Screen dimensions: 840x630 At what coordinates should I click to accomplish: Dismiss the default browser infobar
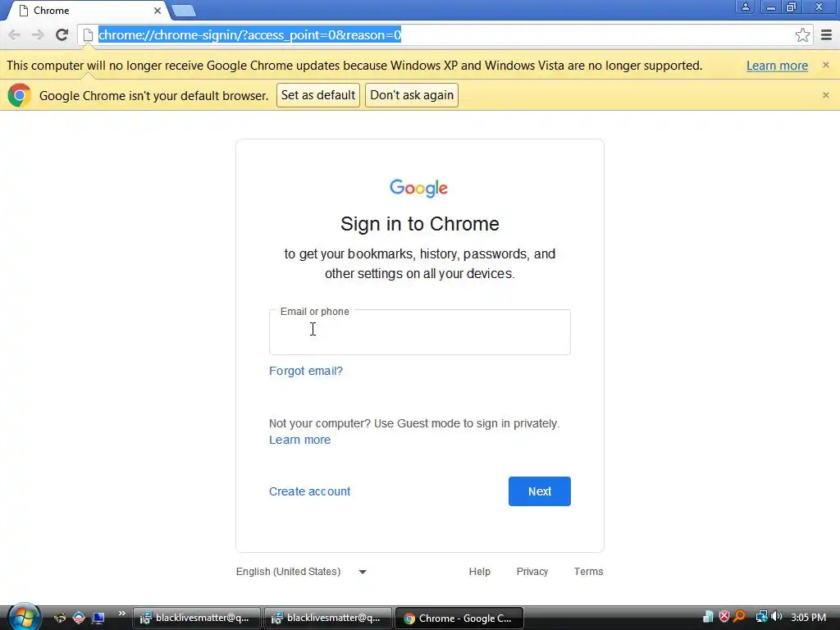click(x=826, y=95)
